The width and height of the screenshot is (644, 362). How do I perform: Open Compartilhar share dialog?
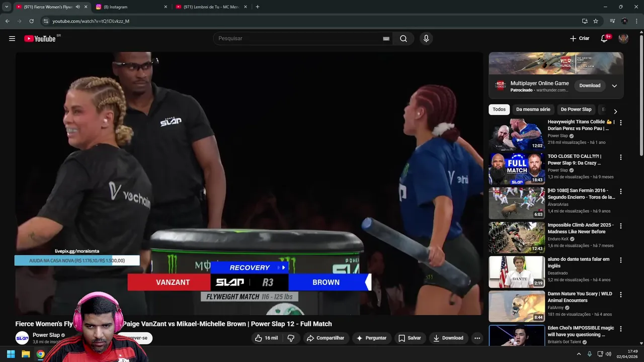[326, 338]
